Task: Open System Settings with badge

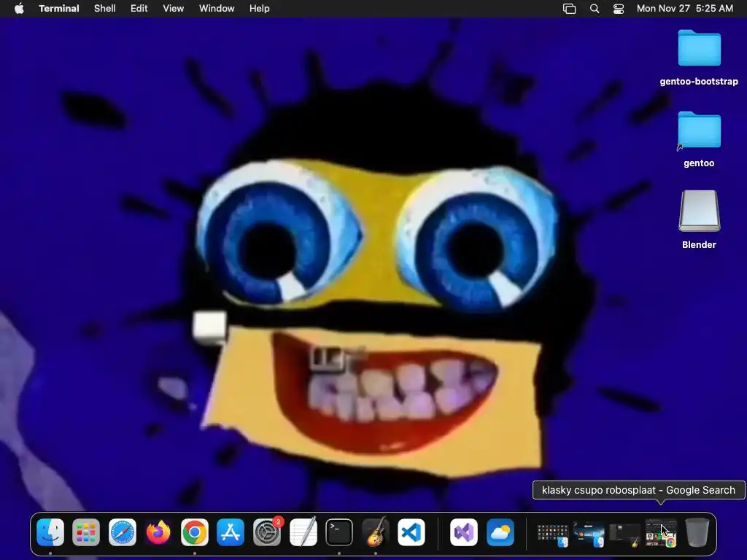Action: click(267, 532)
